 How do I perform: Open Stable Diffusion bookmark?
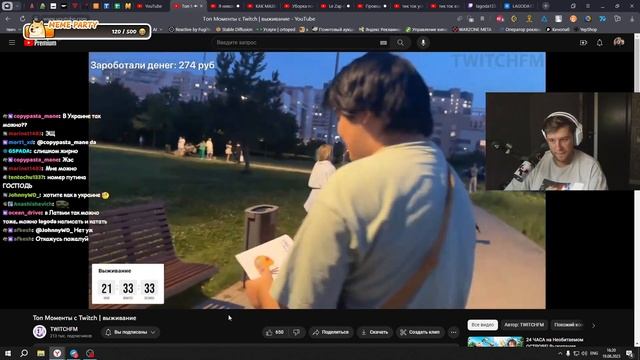(x=234, y=29)
